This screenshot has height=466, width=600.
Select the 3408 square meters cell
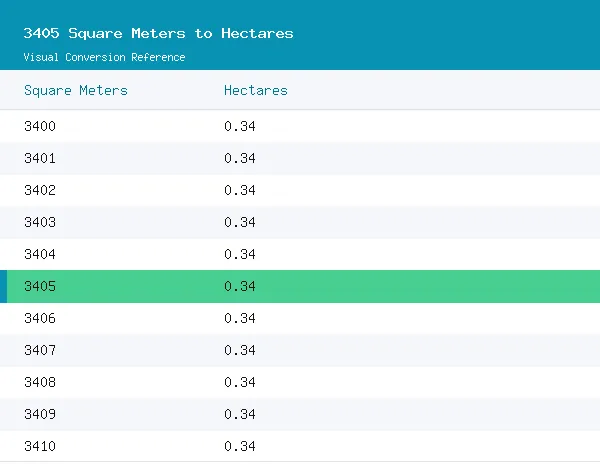coord(40,382)
